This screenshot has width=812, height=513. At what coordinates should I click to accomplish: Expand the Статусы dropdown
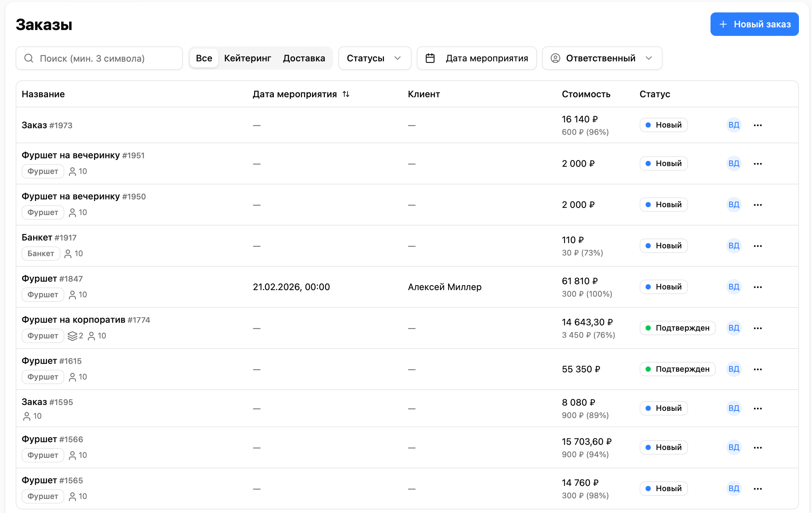click(x=374, y=58)
